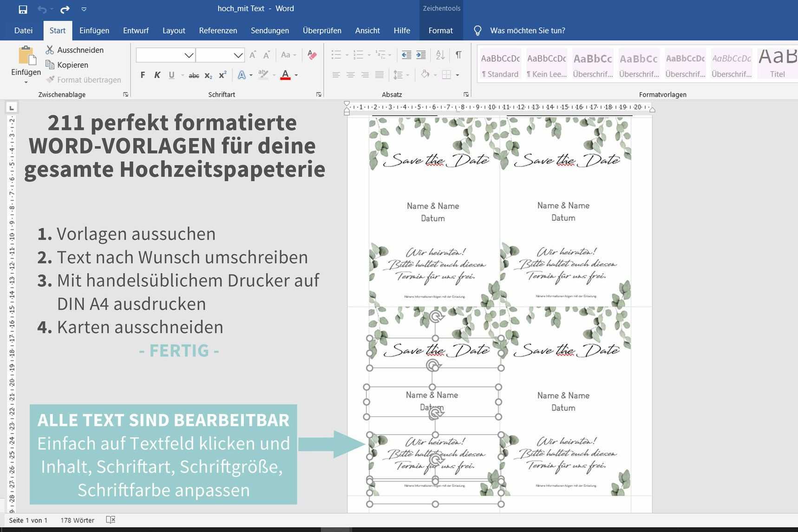Expand the Einfügen paste options arrow
Screen dimensions: 798x532
[x=26, y=82]
